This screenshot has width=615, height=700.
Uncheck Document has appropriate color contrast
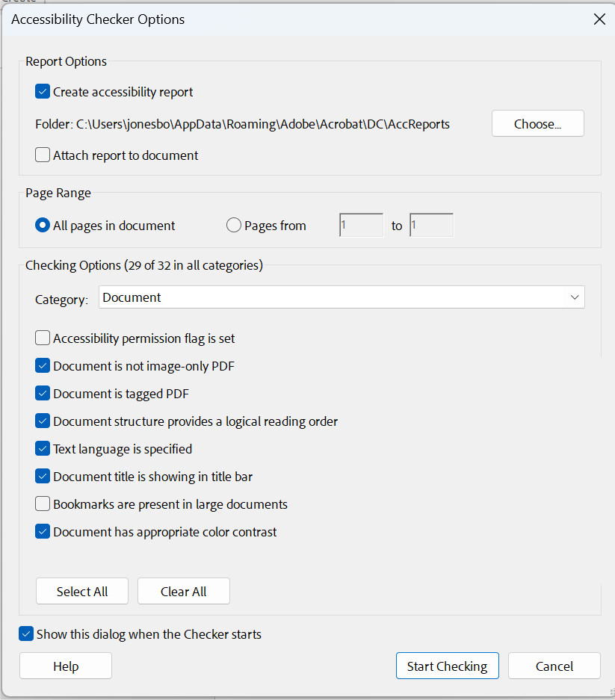pyautogui.click(x=43, y=531)
